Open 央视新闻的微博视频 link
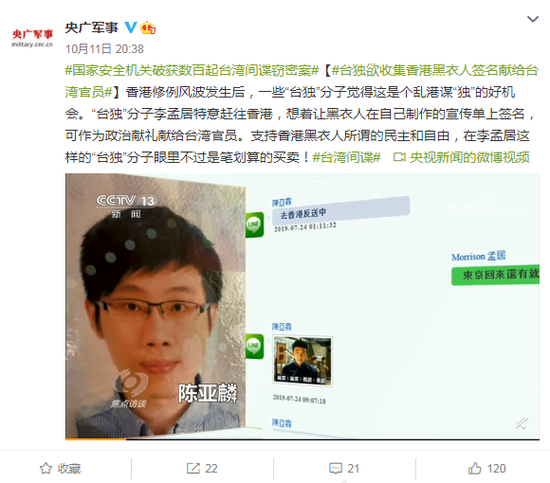The width and height of the screenshot is (550, 483). (469, 157)
